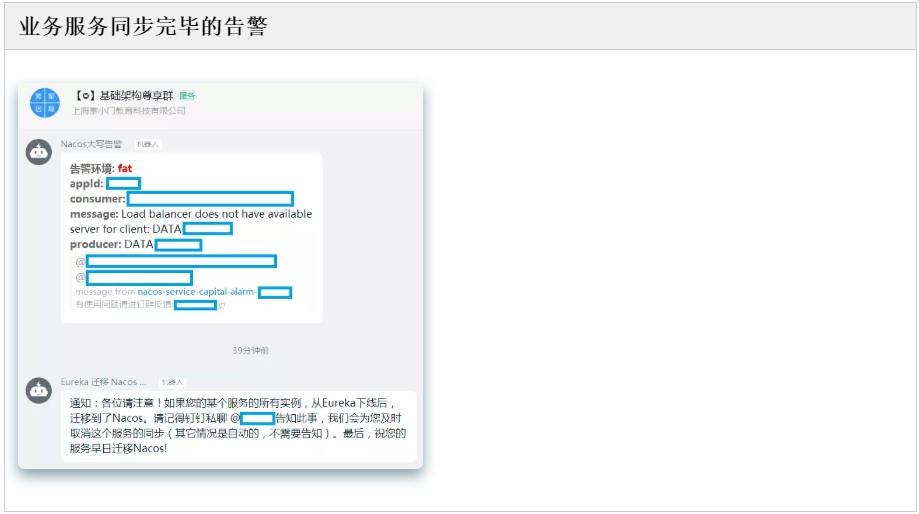The image size is (919, 514).
Task: Click the first @ mention in alarm message
Action: [x=176, y=261]
